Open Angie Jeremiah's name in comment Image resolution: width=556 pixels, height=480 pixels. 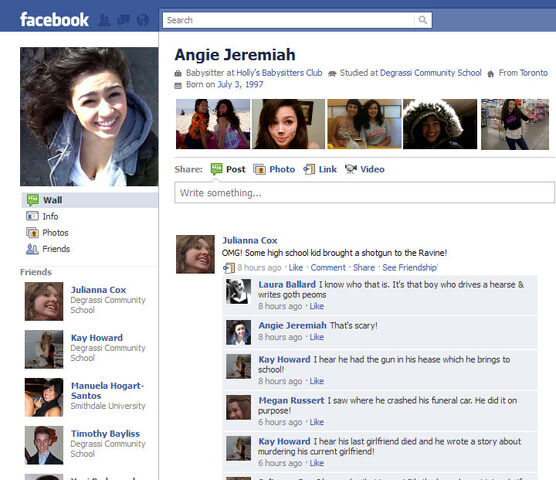(292, 325)
